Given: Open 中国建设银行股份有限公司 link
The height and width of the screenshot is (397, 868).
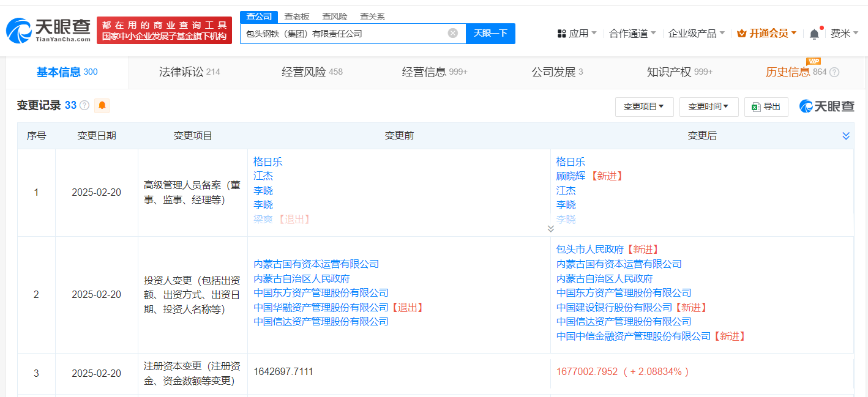Looking at the screenshot, I should 615,307.
